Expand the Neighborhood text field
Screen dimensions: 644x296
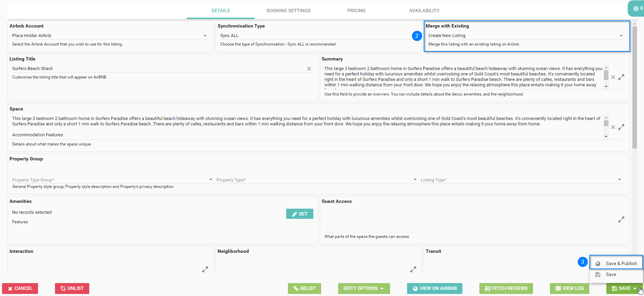tap(413, 269)
